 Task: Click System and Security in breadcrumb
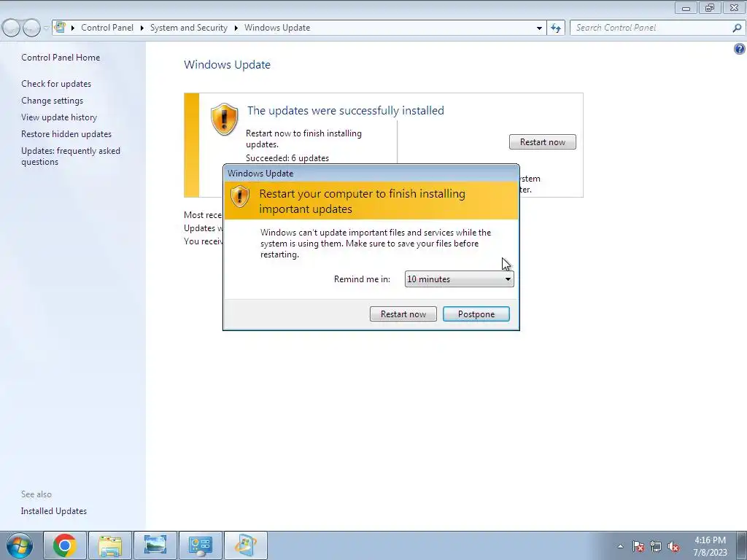(189, 28)
